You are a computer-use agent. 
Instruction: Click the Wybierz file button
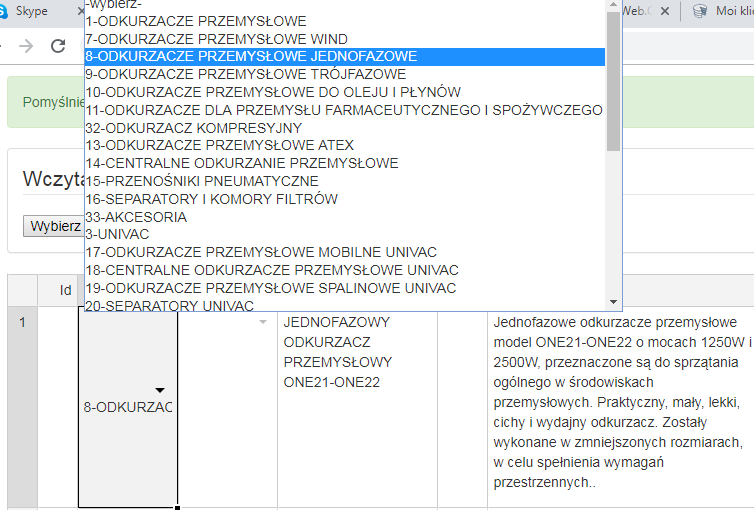[x=54, y=226]
